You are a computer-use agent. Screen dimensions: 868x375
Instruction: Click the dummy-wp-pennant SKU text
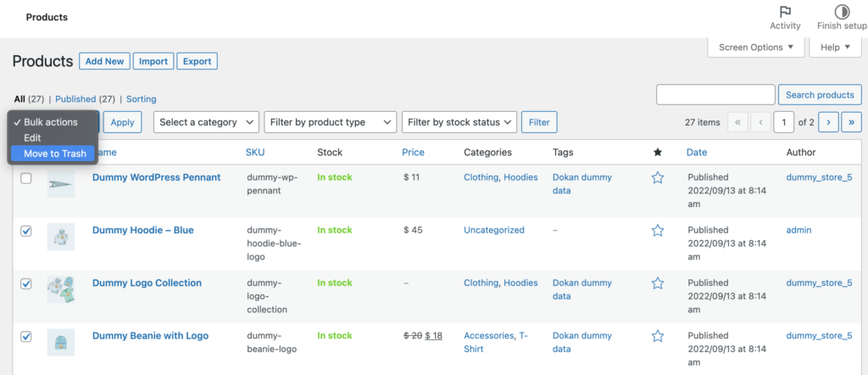(x=272, y=184)
